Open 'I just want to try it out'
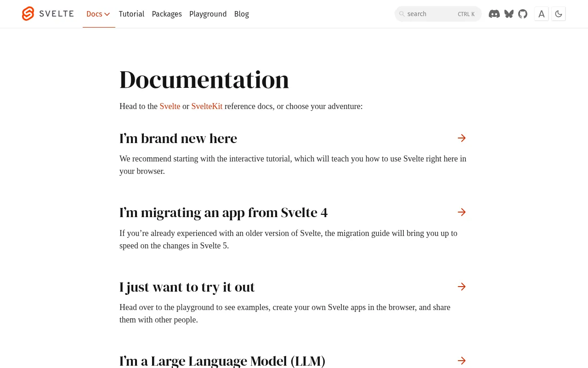Screen dimensions: 588x368 tap(187, 287)
